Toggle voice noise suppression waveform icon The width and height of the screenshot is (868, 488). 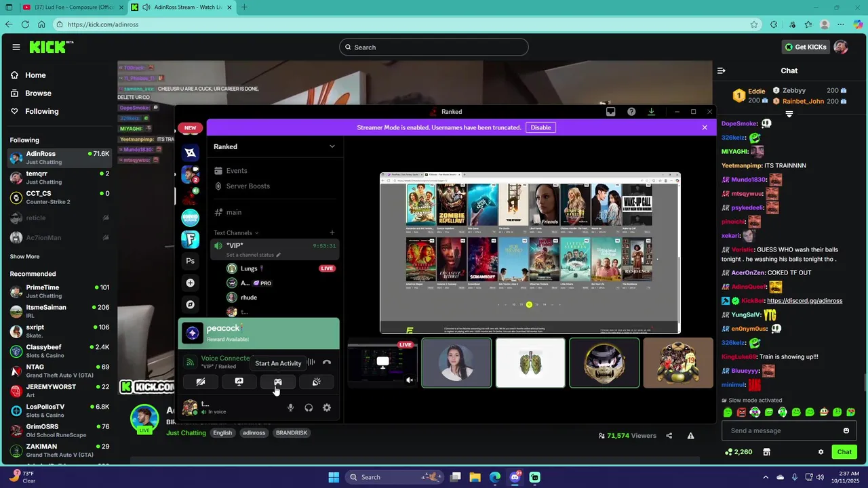(311, 363)
